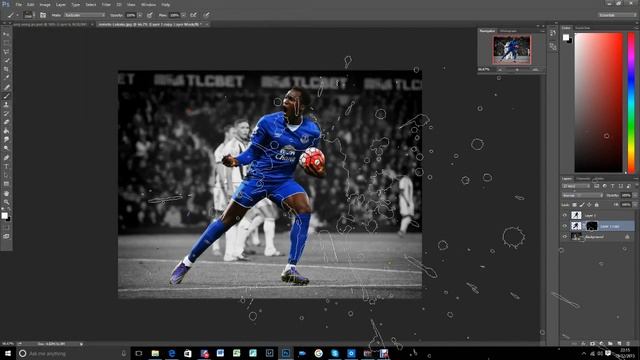Toggle Quick Mask mode in the toolbox
This screenshot has width=640, height=360.
pyautogui.click(x=6, y=228)
